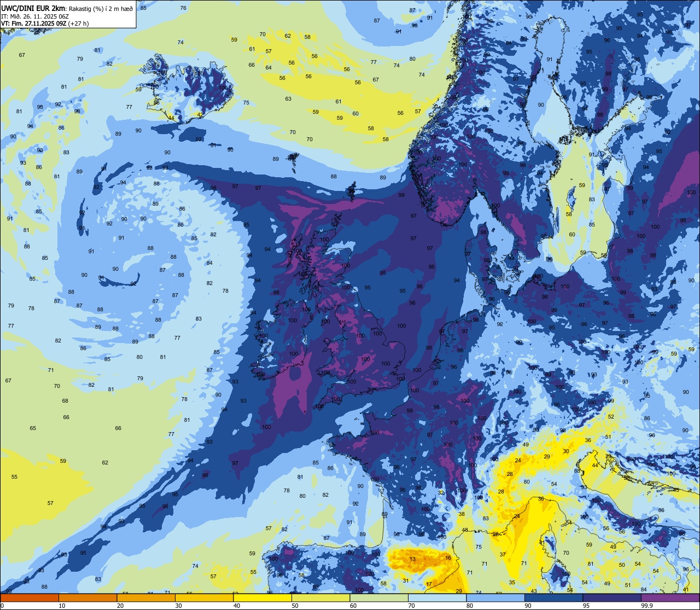
Task: Click the value 64 in the northern yellow area
Action: (x=269, y=68)
